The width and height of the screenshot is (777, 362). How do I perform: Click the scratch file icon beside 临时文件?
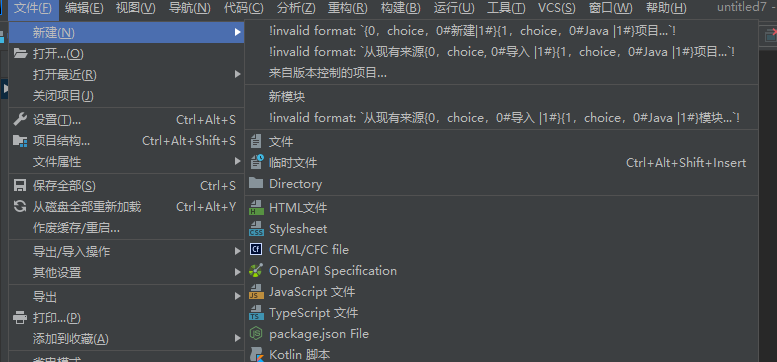pyautogui.click(x=256, y=162)
